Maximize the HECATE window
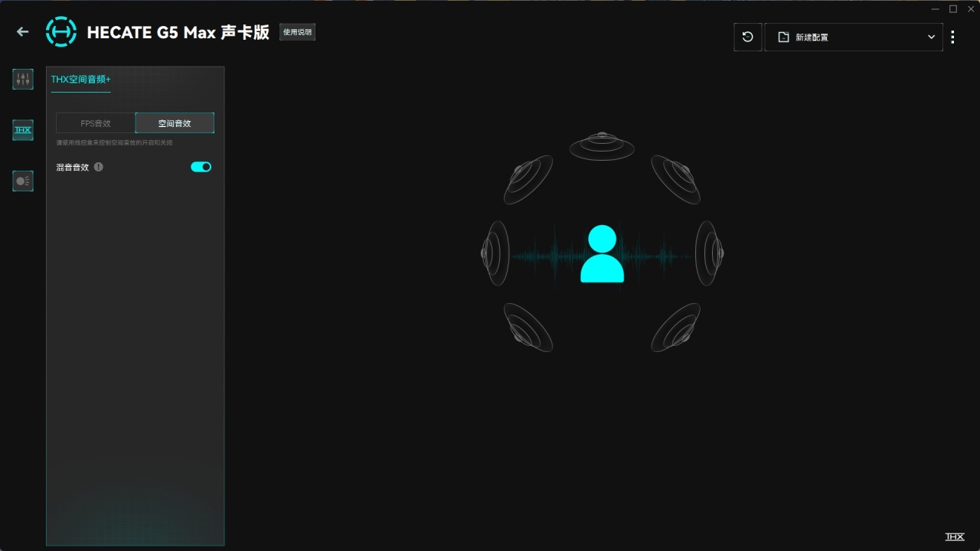The image size is (980, 551). point(953,8)
